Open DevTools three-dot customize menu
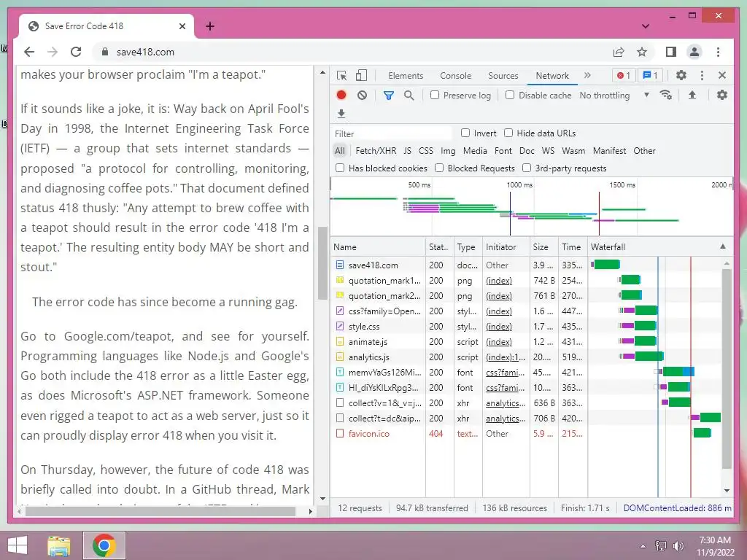 click(702, 75)
